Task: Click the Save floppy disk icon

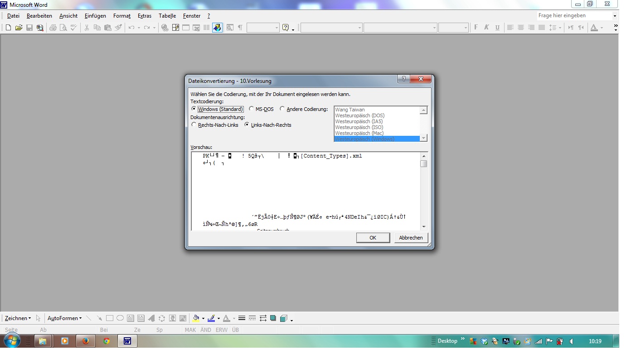Action: coord(29,28)
